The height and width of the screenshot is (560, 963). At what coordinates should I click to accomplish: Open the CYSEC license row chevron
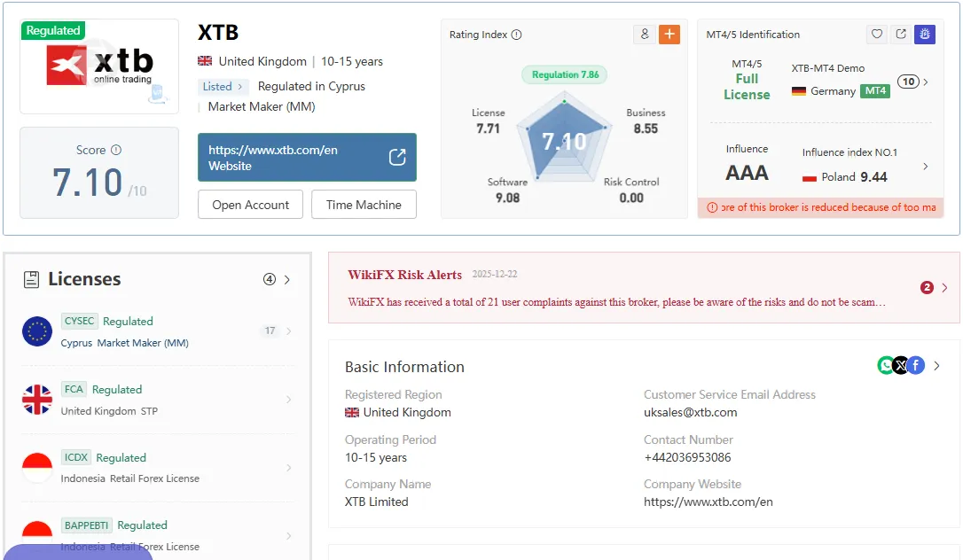click(289, 331)
